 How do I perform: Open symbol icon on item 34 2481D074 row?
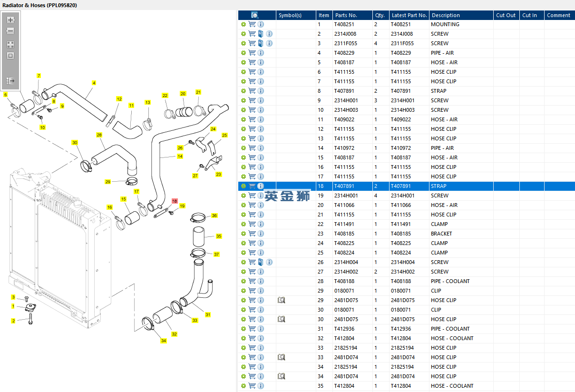click(x=281, y=376)
